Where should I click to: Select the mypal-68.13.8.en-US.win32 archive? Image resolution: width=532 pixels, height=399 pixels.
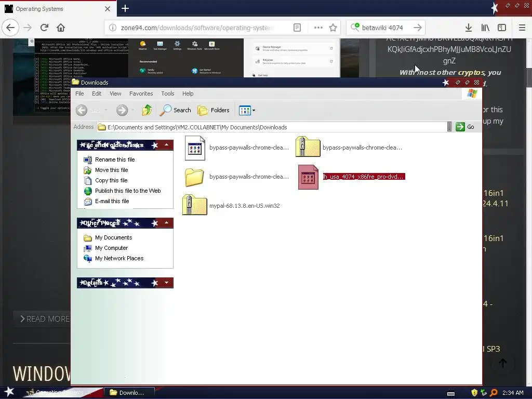pyautogui.click(x=231, y=206)
